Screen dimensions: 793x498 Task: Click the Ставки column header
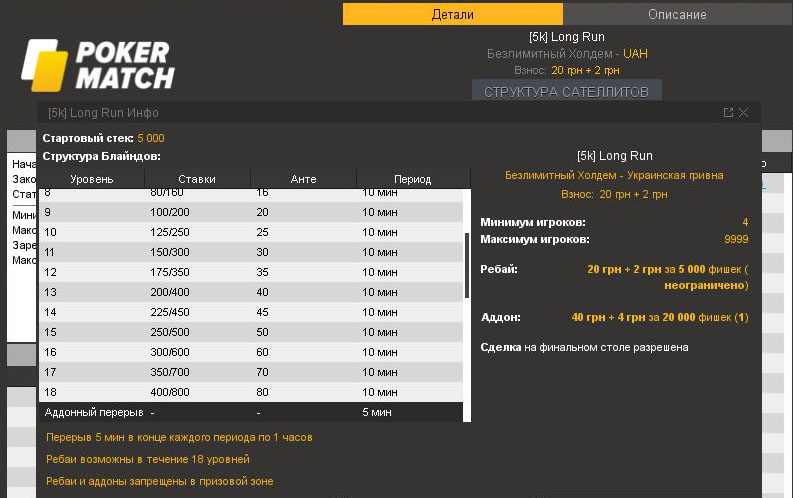pos(197,179)
